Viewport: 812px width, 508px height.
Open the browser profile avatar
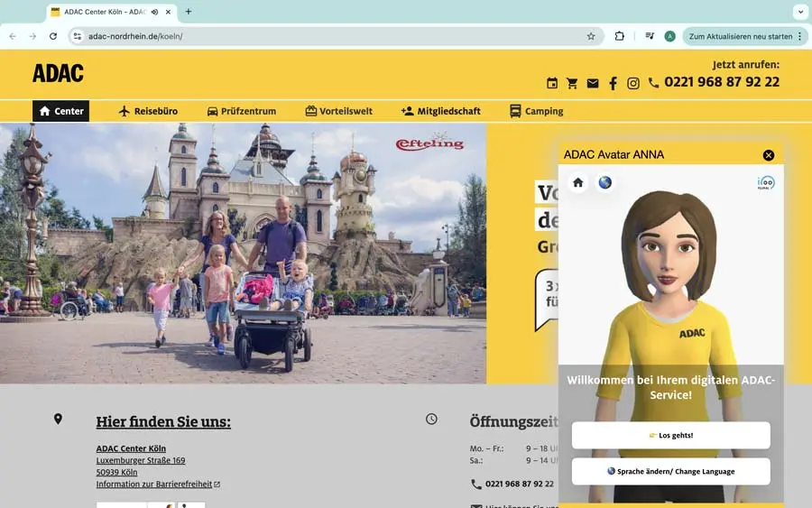click(669, 36)
